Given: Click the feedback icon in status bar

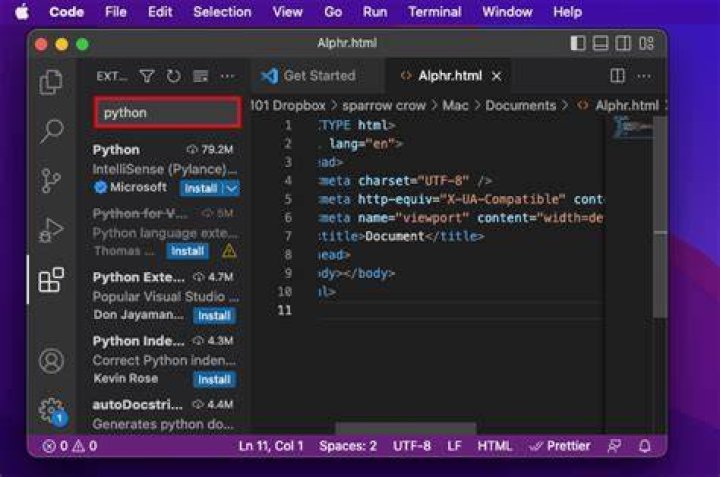Looking at the screenshot, I should pos(614,446).
